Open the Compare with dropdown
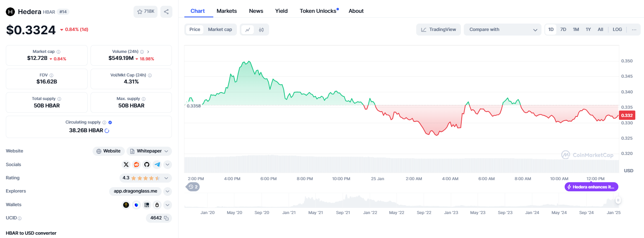Image resolution: width=644 pixels, height=238 pixels. (502, 29)
